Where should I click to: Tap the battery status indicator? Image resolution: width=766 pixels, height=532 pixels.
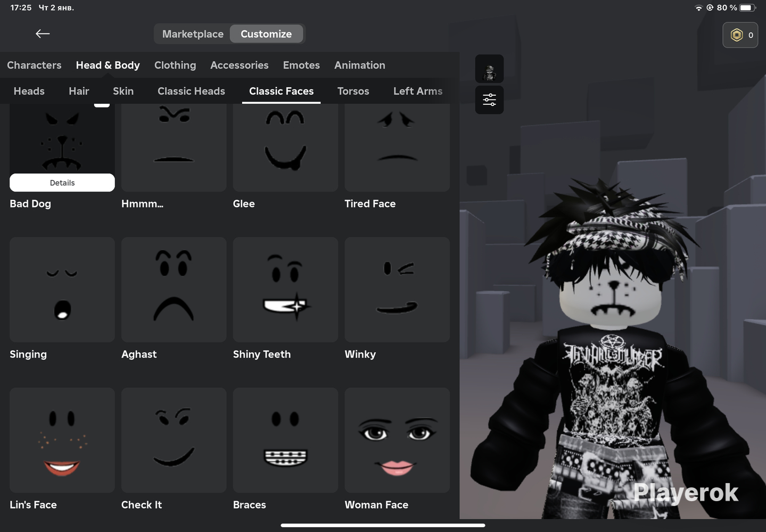747,7
